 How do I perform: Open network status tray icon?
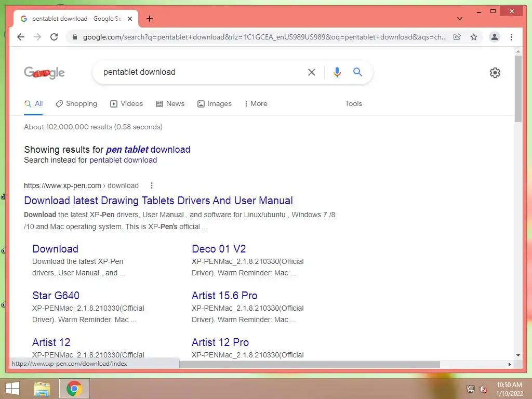point(470,389)
